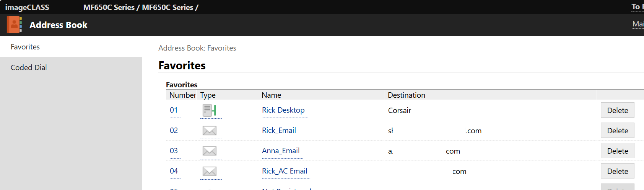
Task: Open the Rick Desktop entry
Action: point(283,110)
